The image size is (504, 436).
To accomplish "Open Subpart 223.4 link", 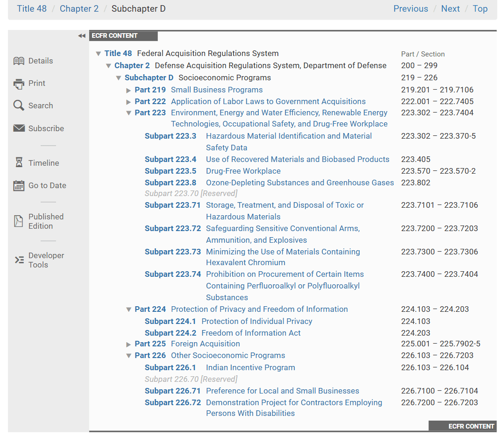I will [170, 159].
